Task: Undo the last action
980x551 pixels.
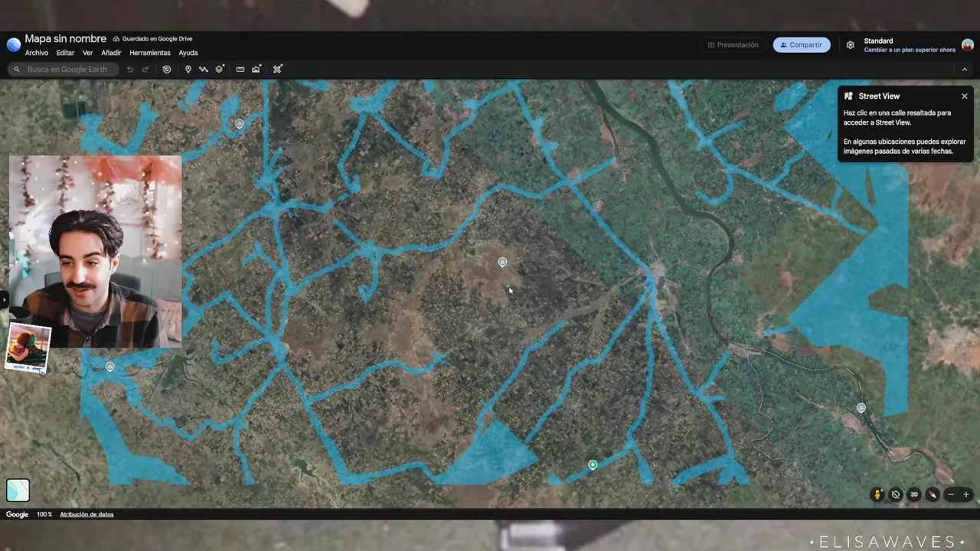Action: pos(130,69)
